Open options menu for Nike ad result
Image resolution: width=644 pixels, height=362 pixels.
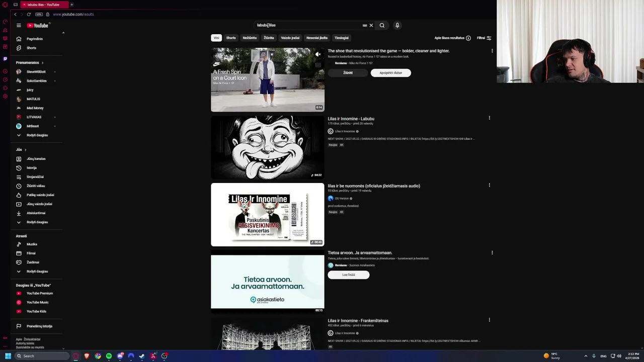(x=492, y=51)
